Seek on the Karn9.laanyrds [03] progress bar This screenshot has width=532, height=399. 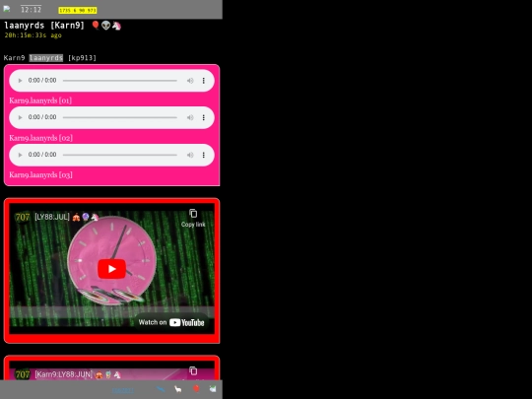120,155
